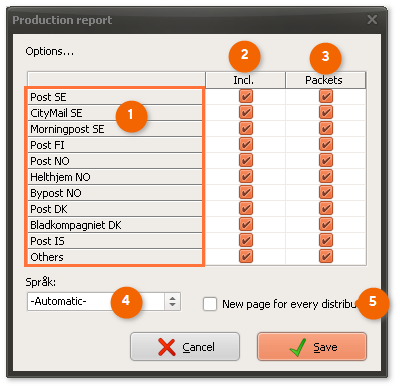Toggle Incl. checkbox for Post FI
The height and width of the screenshot is (388, 400).
coord(246,145)
